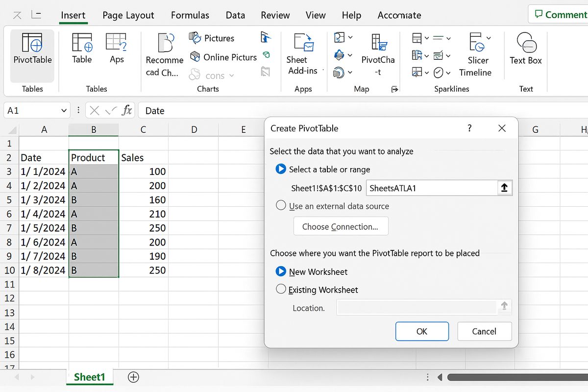Click the cell with value 190

[144, 256]
